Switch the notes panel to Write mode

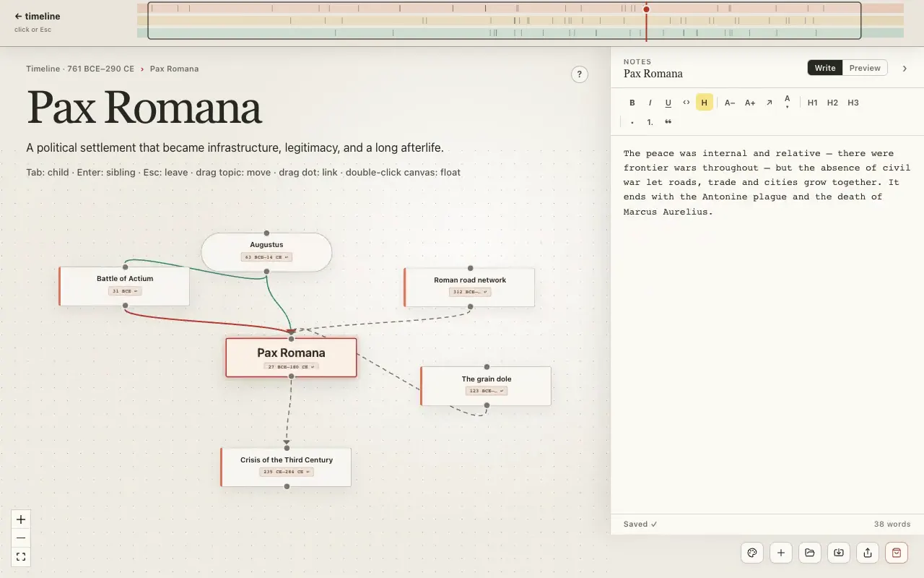825,68
